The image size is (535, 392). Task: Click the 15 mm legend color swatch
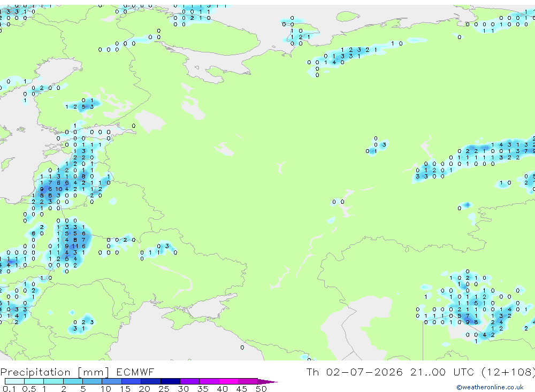[131, 381]
